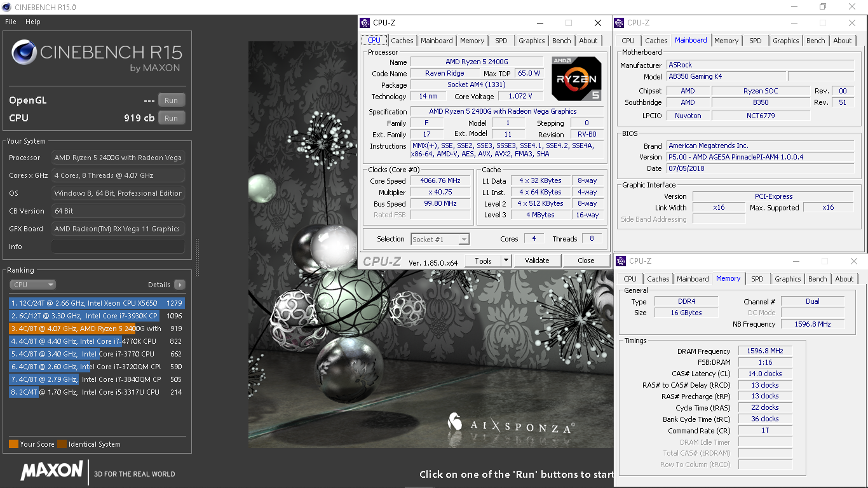Click the Details arrow button in Ranking
868x488 pixels.
click(x=180, y=285)
